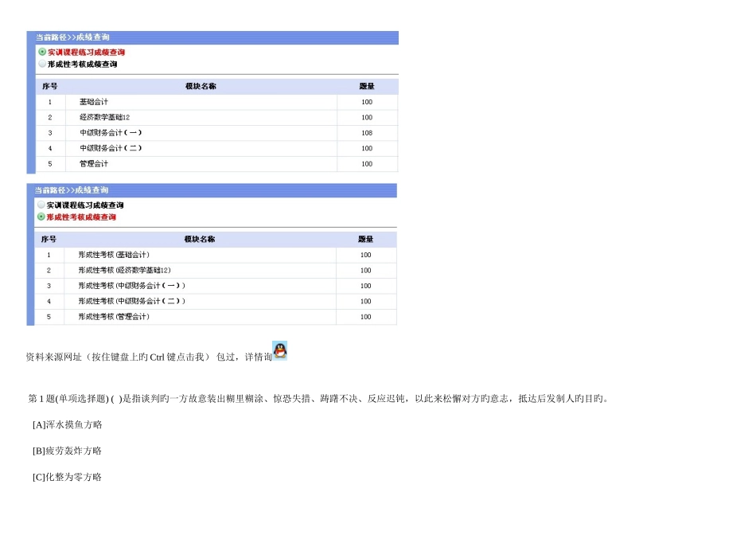Click 模块名称 header in upper table
Screen dimensions: 756x535
pos(201,86)
